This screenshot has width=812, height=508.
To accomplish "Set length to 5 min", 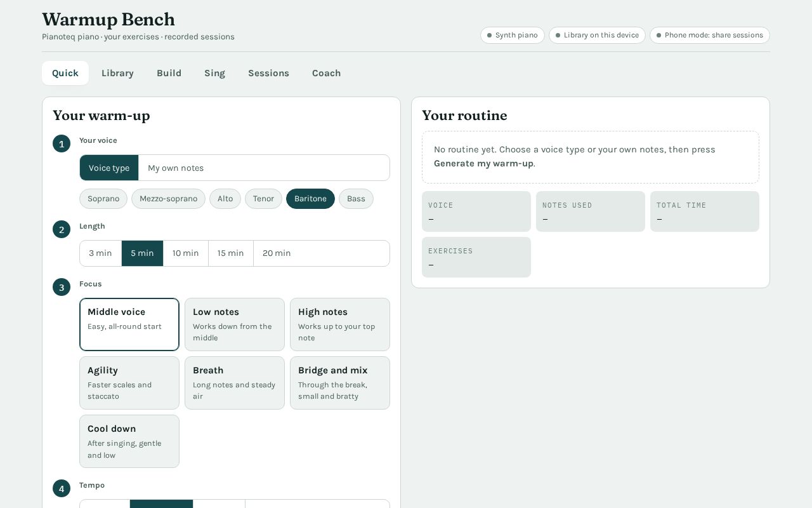I will coord(142,253).
